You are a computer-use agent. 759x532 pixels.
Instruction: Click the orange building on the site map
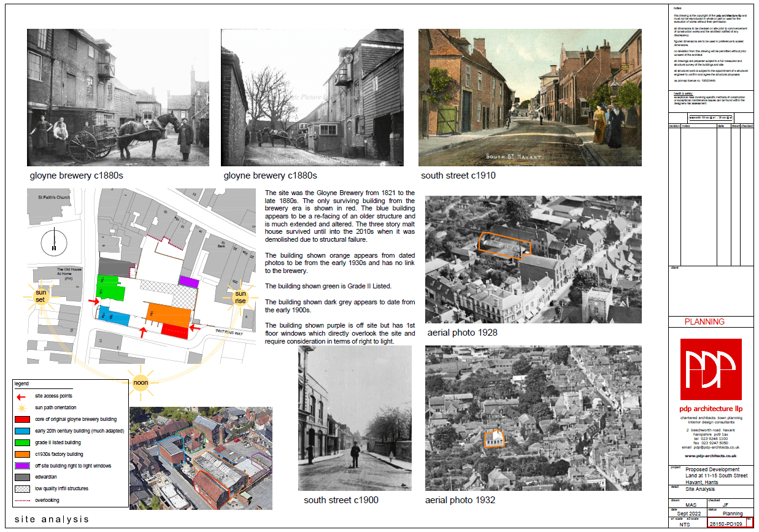pyautogui.click(x=169, y=314)
